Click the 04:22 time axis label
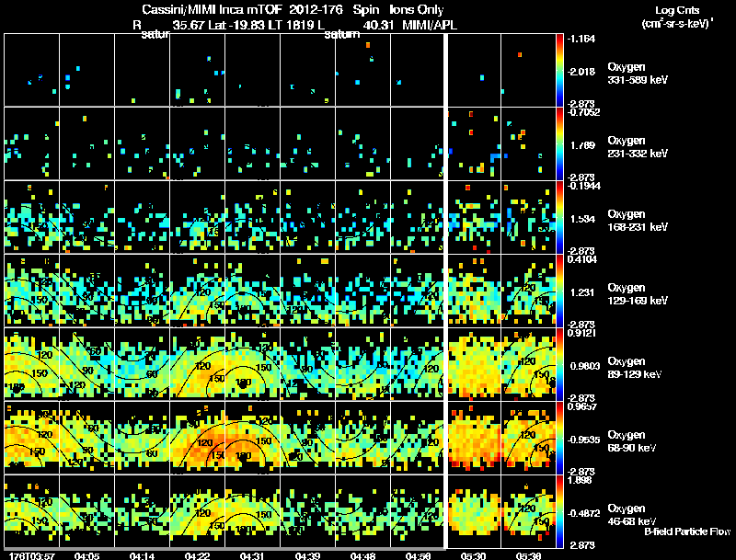 point(197,555)
